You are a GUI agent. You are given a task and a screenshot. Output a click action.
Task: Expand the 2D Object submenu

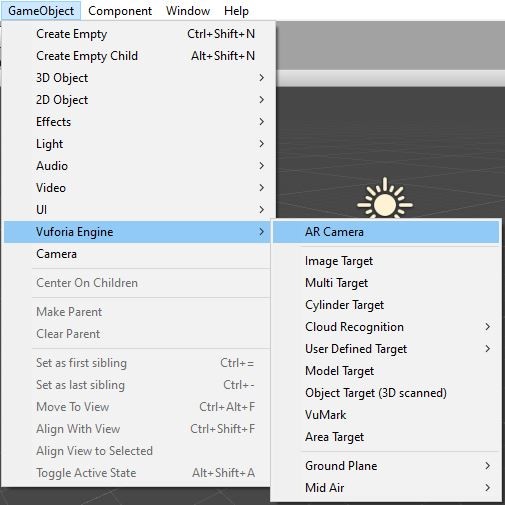click(137, 100)
